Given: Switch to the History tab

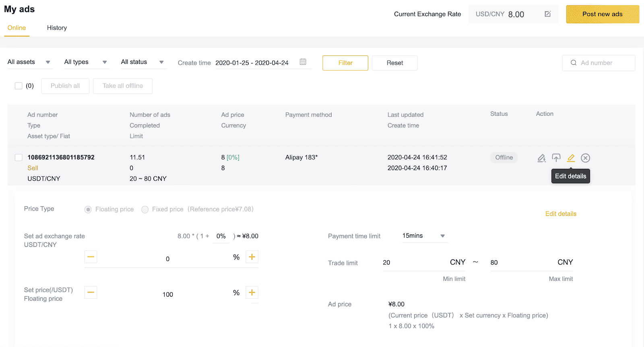Looking at the screenshot, I should click(x=57, y=28).
